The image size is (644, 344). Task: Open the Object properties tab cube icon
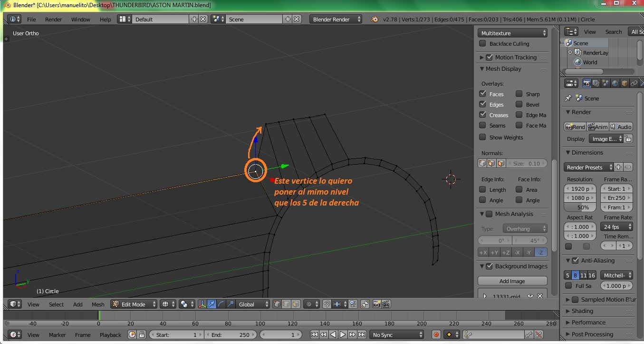click(x=625, y=83)
